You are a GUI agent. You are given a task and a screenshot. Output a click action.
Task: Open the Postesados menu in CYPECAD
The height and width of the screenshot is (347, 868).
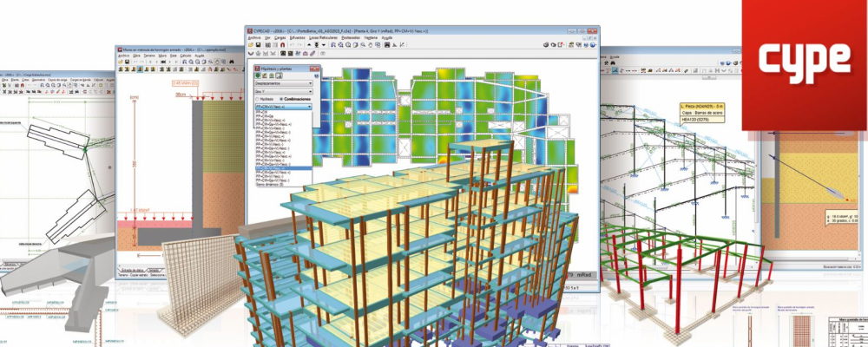click(x=351, y=37)
